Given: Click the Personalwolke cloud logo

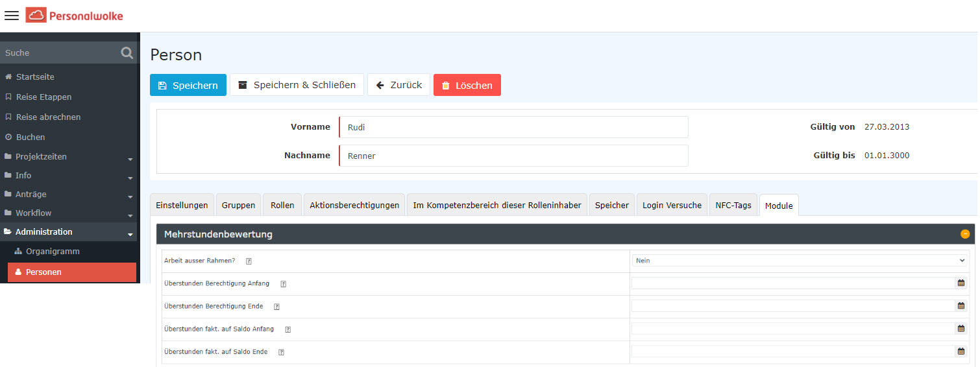Looking at the screenshot, I should click(x=36, y=16).
